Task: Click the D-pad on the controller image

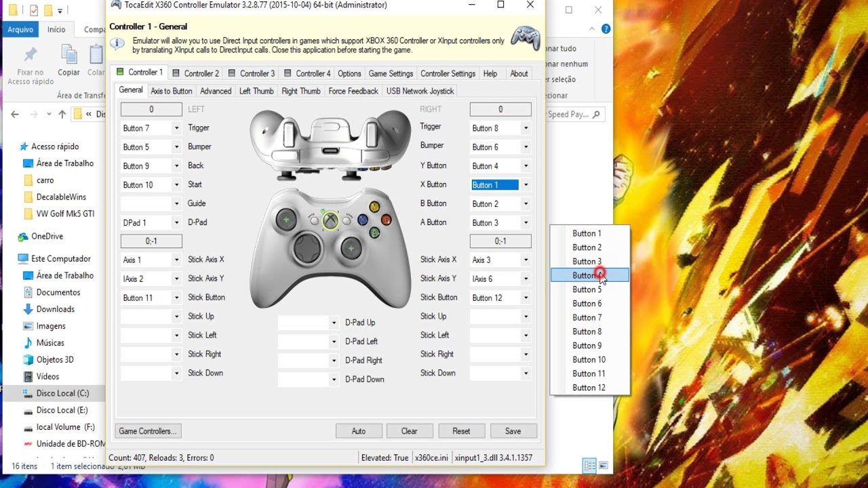Action: 308,249
